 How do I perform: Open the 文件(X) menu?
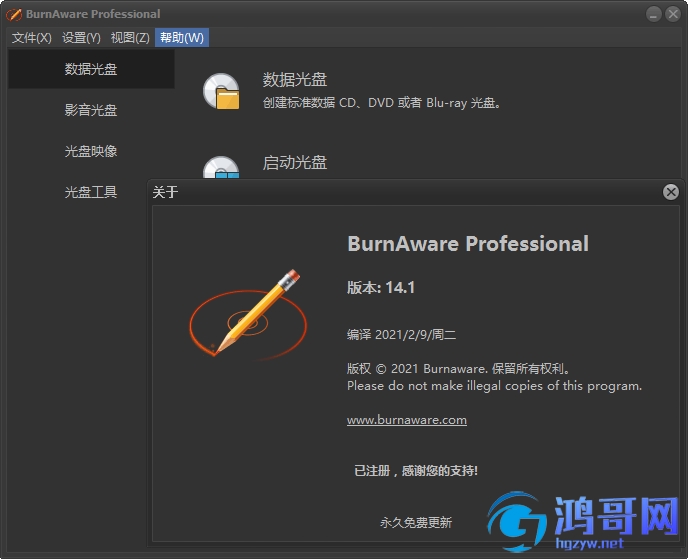tap(32, 38)
